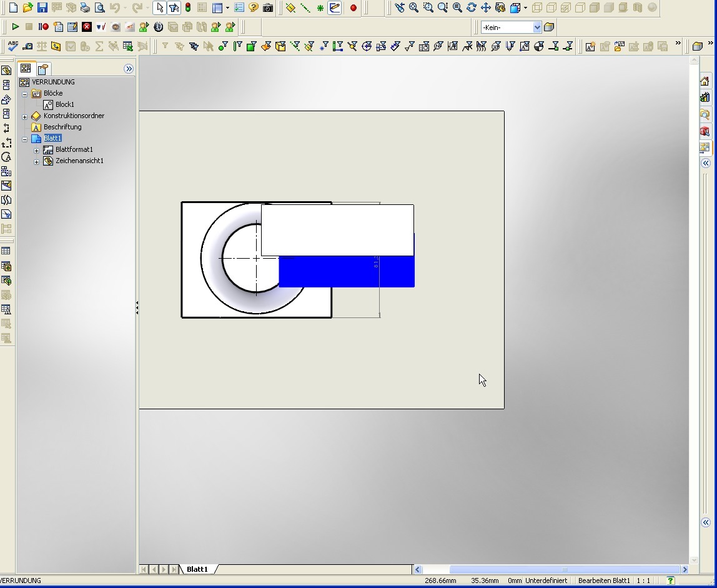Select the Pan view tool
The image size is (717, 588).
pos(485,8)
